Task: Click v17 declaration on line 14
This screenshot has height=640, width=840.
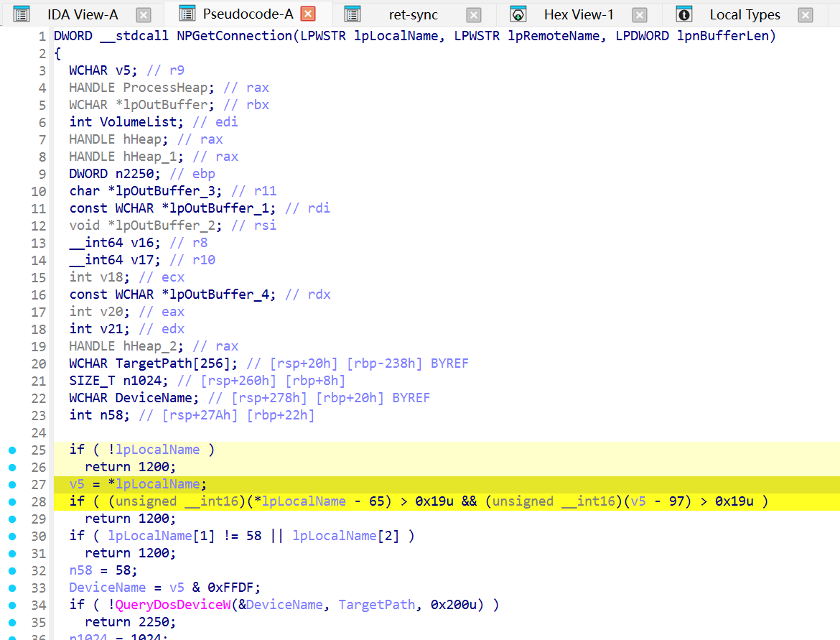Action: tap(142, 260)
